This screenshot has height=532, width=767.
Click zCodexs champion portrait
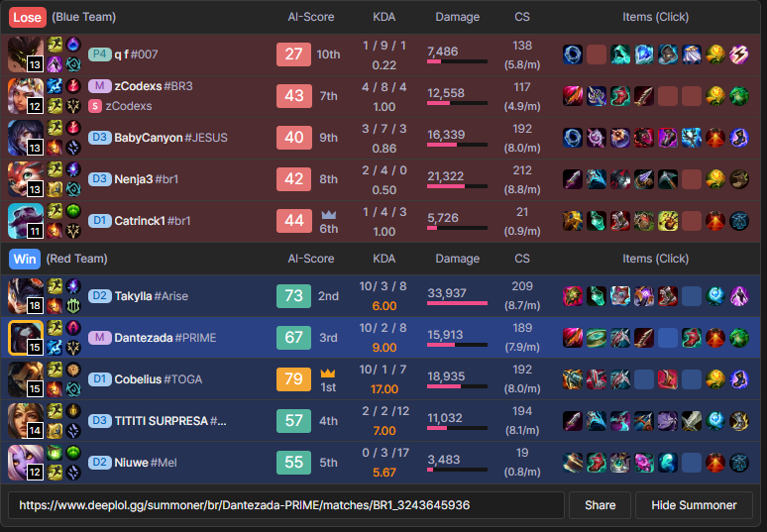click(x=26, y=96)
